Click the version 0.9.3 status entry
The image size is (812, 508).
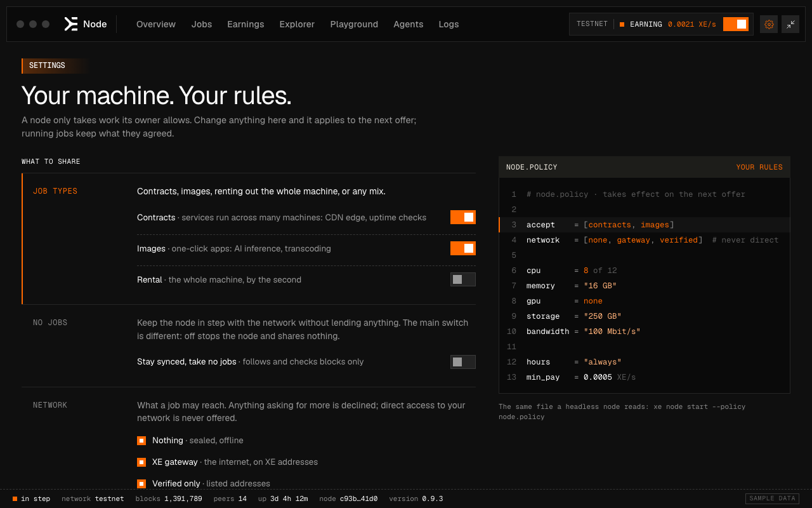coord(416,498)
